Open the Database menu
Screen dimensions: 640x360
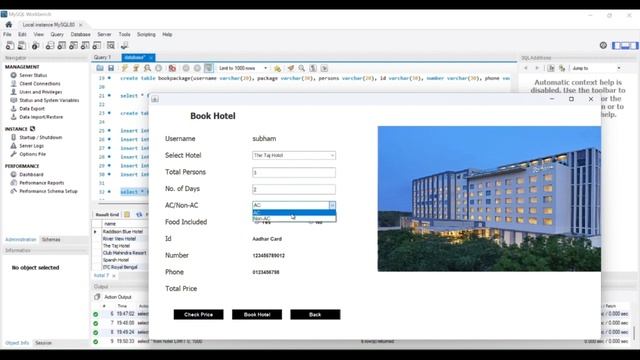click(80, 35)
